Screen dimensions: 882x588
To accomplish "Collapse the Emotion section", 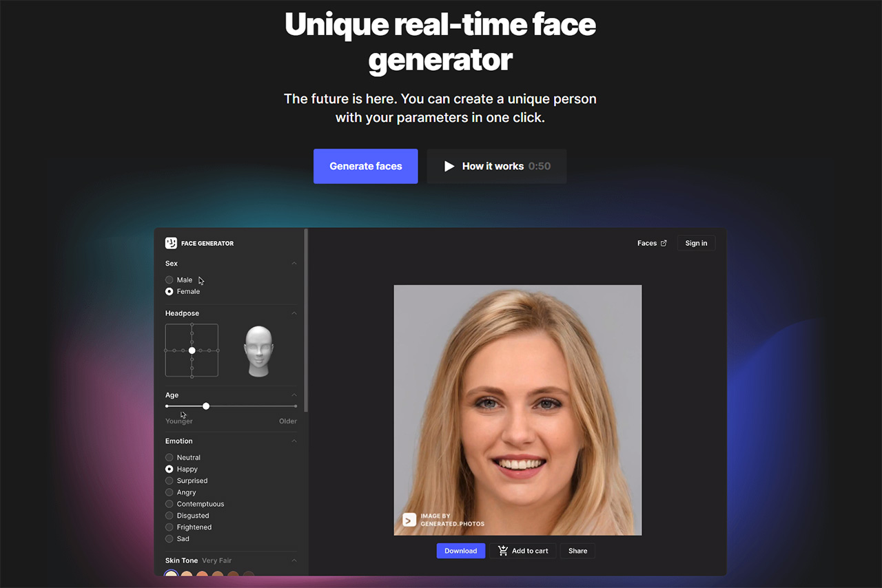I will pyautogui.click(x=294, y=441).
